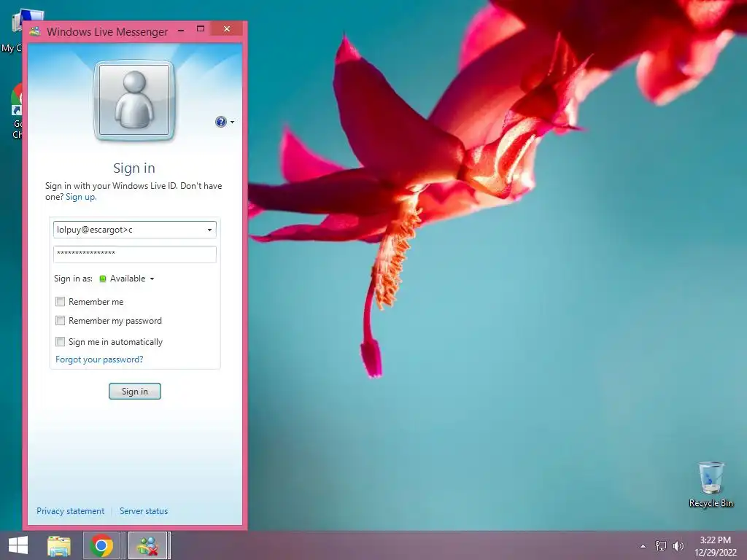
Task: Select the Google Chrome desktop shortcut
Action: coord(17,111)
